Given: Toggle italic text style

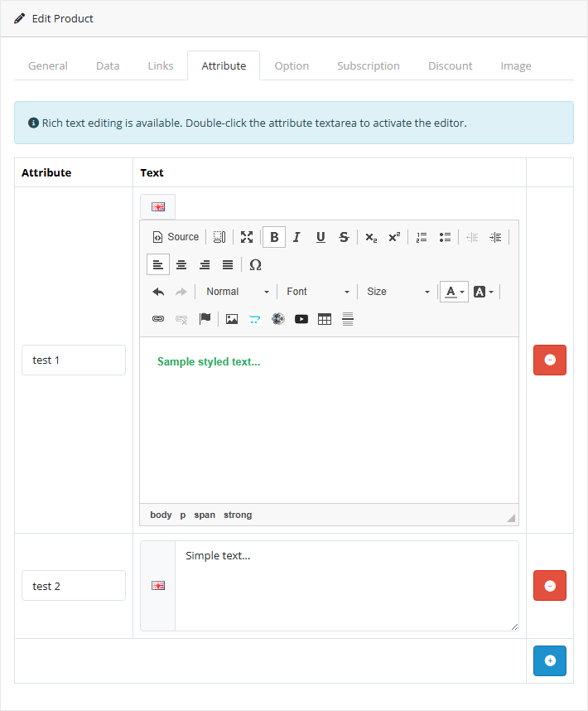Looking at the screenshot, I should point(296,237).
